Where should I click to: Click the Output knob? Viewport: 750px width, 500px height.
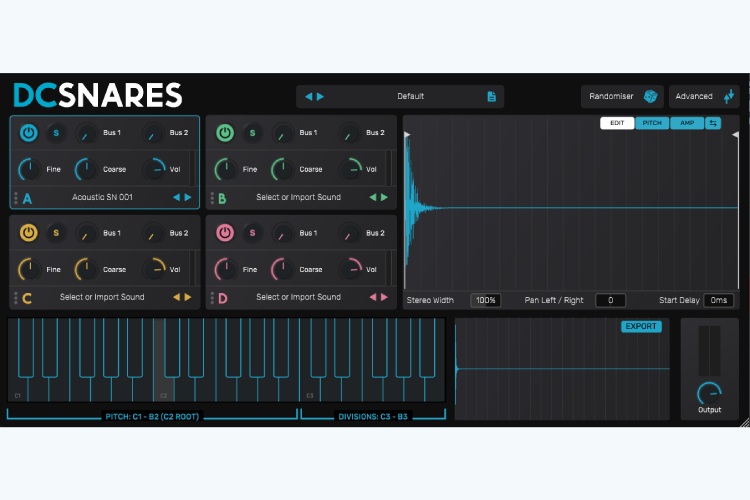[709, 394]
